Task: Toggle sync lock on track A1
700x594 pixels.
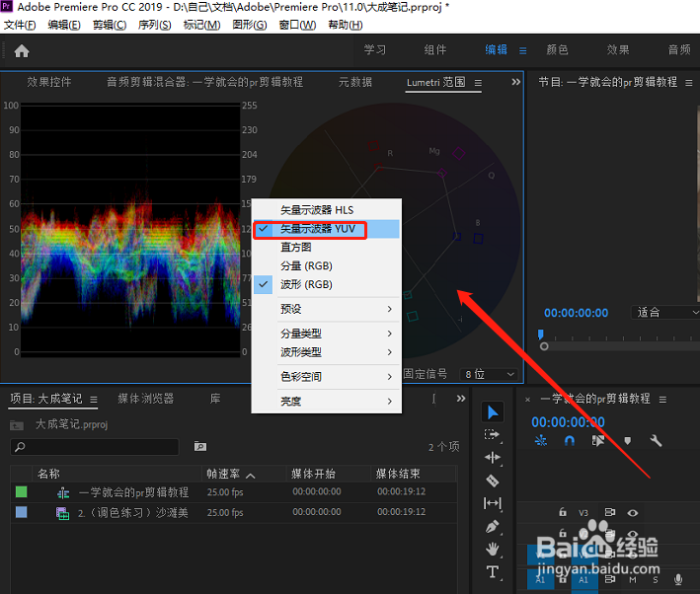Action: (609, 579)
